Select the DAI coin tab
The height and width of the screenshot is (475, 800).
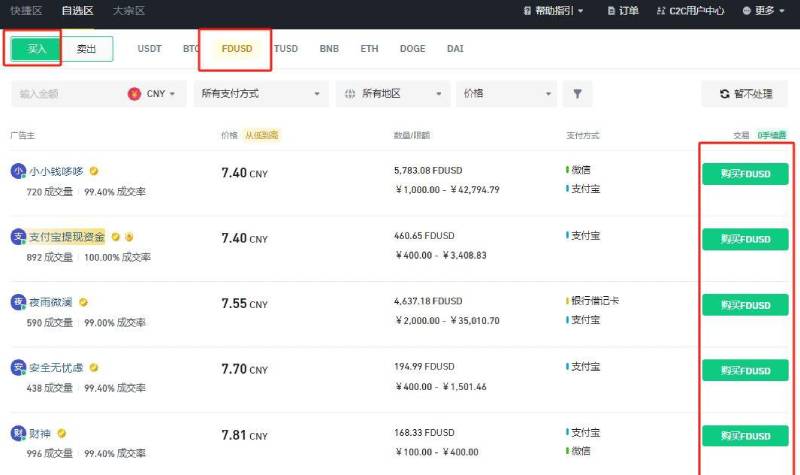click(x=455, y=48)
